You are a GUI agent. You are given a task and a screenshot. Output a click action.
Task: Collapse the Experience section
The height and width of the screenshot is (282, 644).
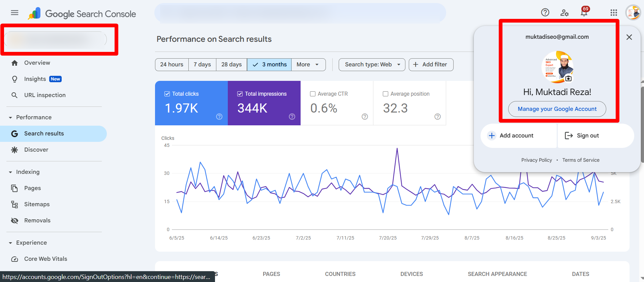point(10,243)
